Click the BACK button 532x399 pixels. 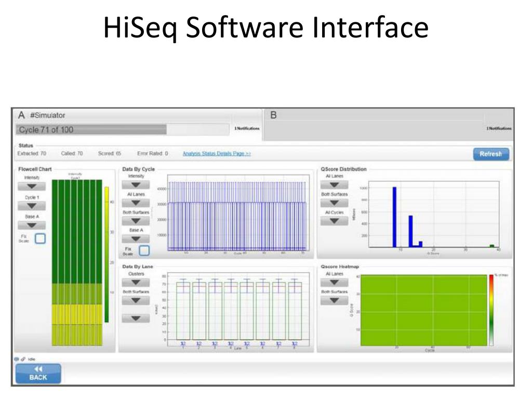tap(38, 374)
